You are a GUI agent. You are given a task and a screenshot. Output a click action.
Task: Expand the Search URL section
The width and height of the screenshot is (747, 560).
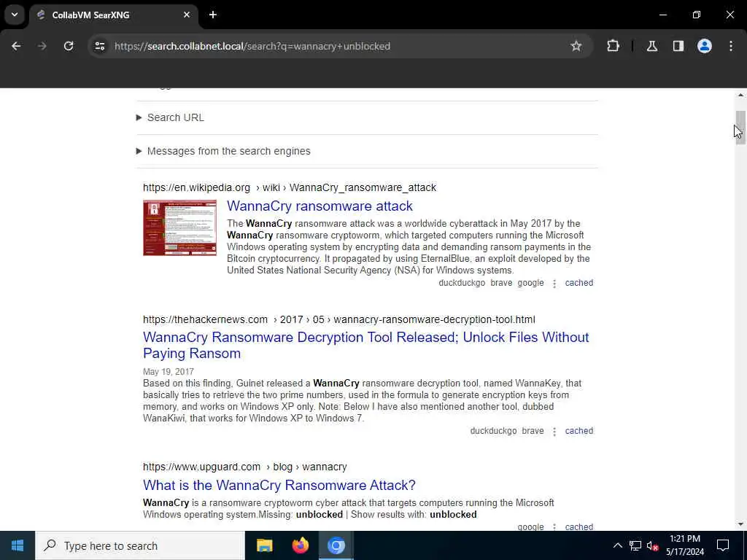[170, 117]
